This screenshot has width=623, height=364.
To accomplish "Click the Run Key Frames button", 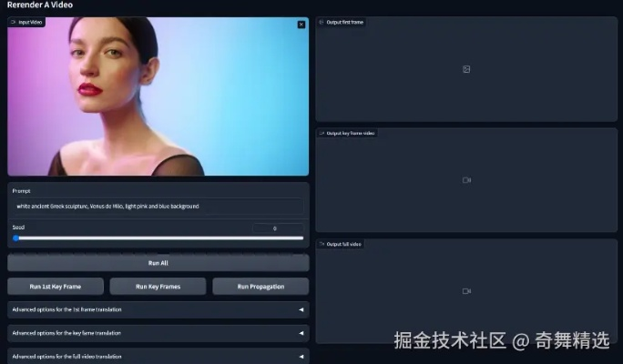I will [x=158, y=287].
